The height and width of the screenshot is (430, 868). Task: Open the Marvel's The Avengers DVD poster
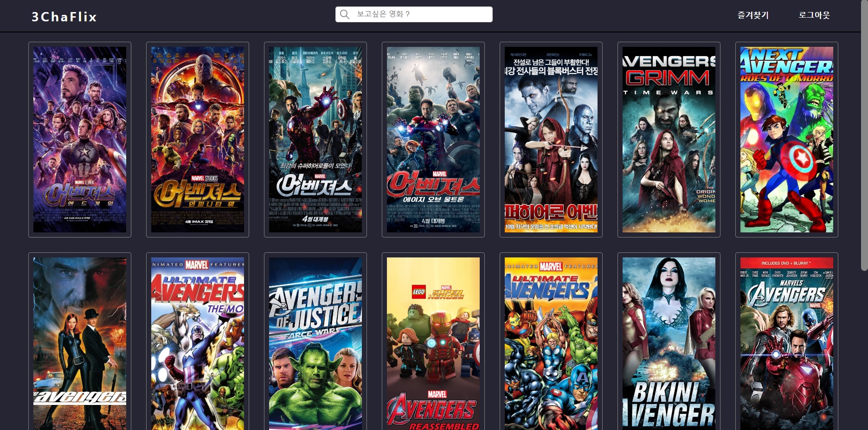click(786, 343)
